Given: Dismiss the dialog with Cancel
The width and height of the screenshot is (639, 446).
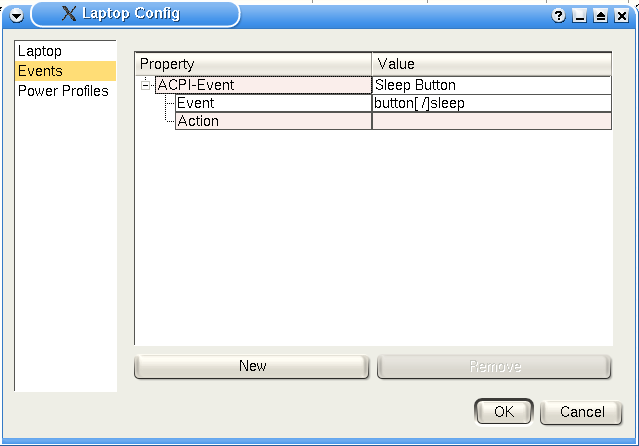Looking at the screenshot, I should tap(582, 412).
